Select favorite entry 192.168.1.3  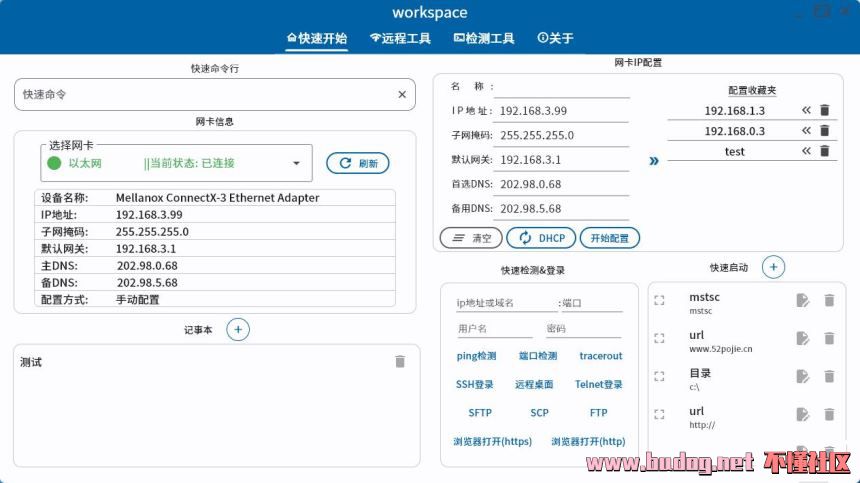click(734, 110)
